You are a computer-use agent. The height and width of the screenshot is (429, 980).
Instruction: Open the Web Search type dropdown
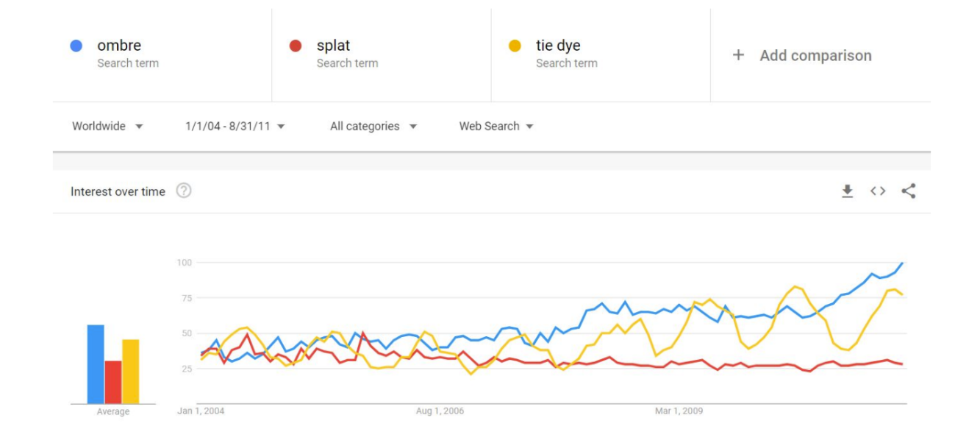[x=496, y=126]
